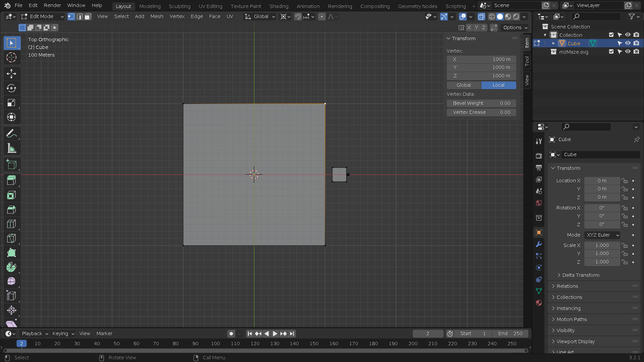Open the Mesh menu
The width and height of the screenshot is (644, 362).
157,16
